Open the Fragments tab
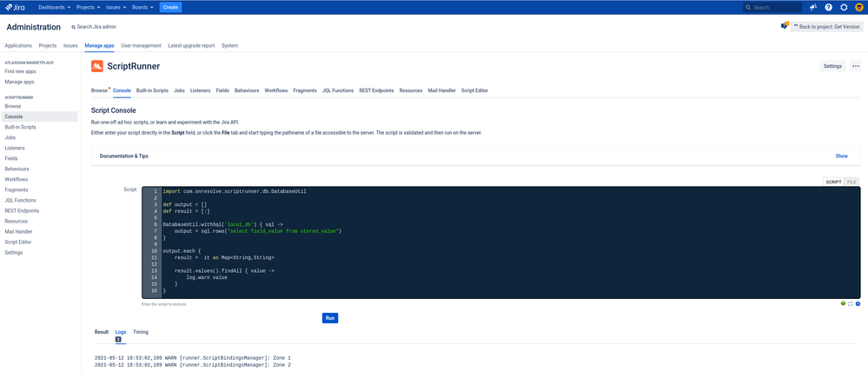 click(305, 90)
